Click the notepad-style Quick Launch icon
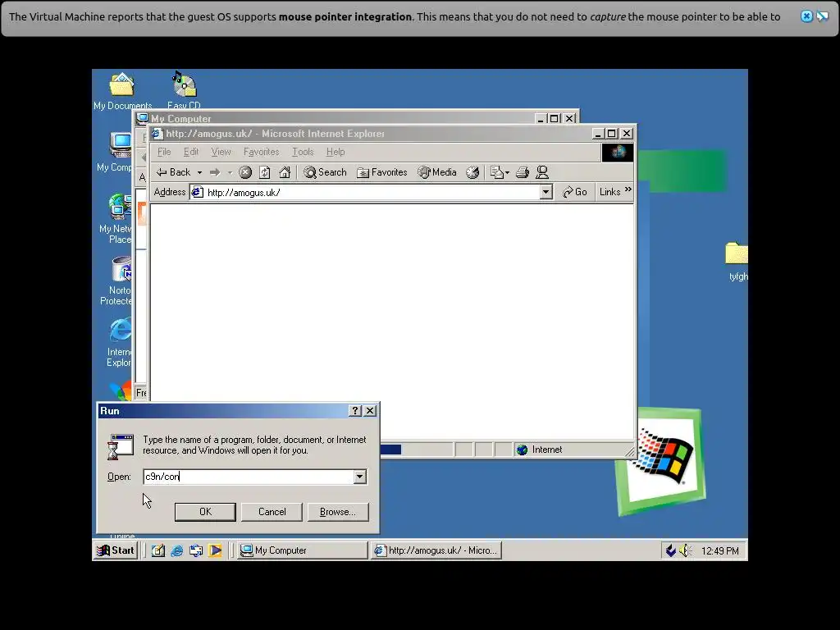 pyautogui.click(x=157, y=550)
